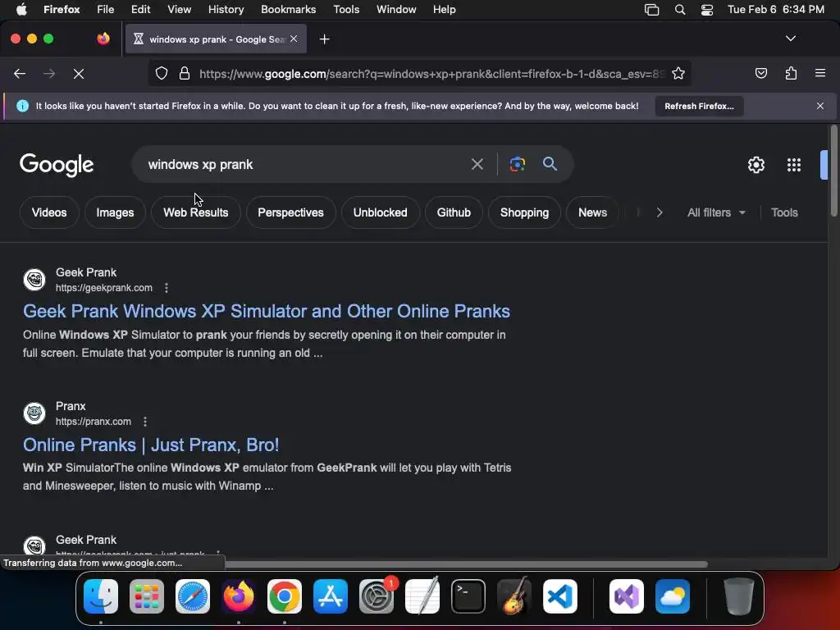Open the search Tools options
Viewport: 840px width, 630px height.
point(783,212)
